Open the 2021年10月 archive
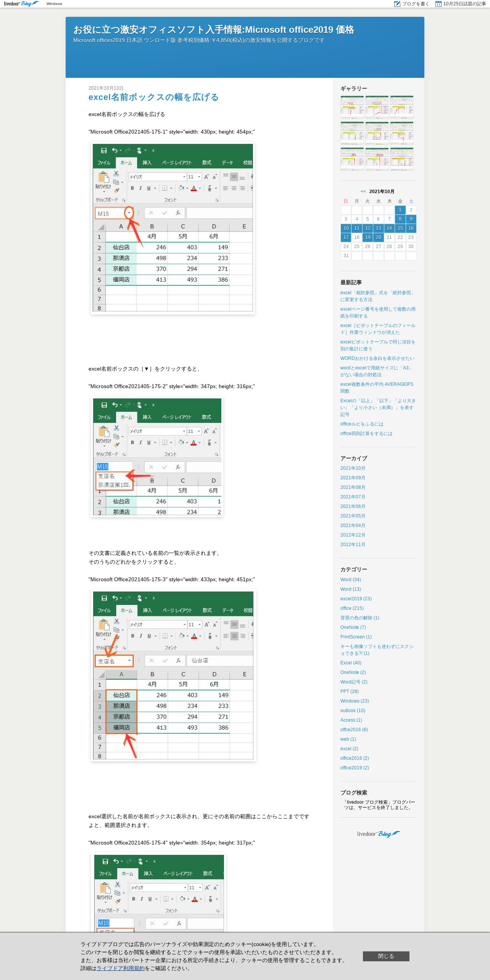The image size is (490, 980). point(353,468)
